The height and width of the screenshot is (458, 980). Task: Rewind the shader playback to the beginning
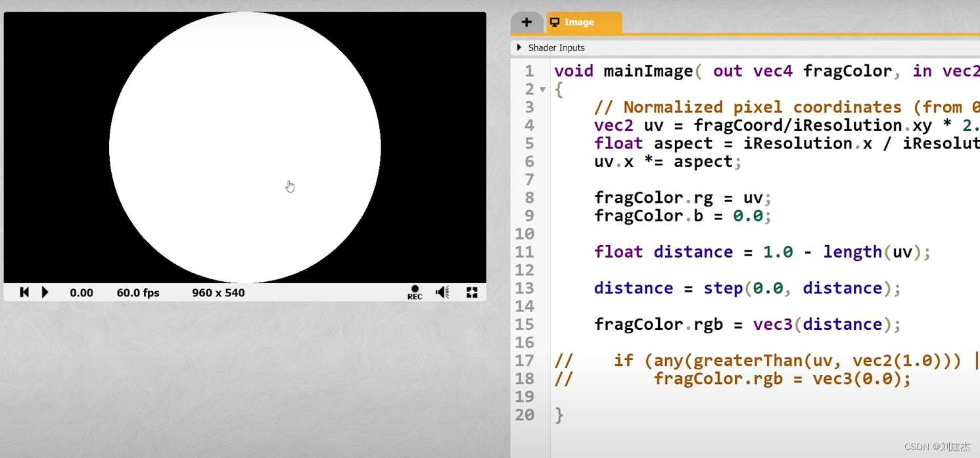point(24,292)
